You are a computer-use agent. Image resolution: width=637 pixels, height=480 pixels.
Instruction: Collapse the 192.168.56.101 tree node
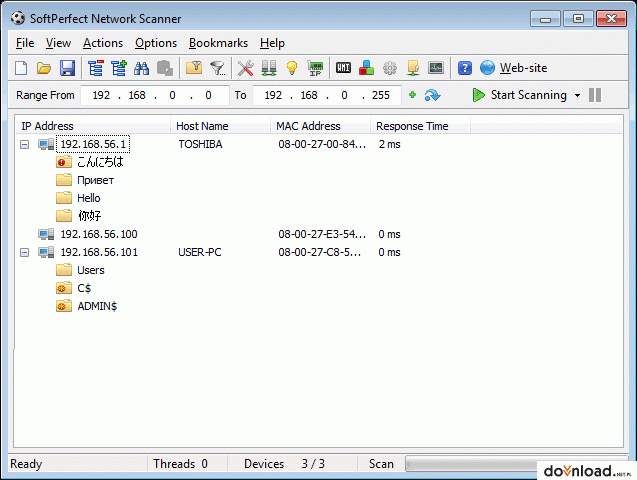coord(25,252)
